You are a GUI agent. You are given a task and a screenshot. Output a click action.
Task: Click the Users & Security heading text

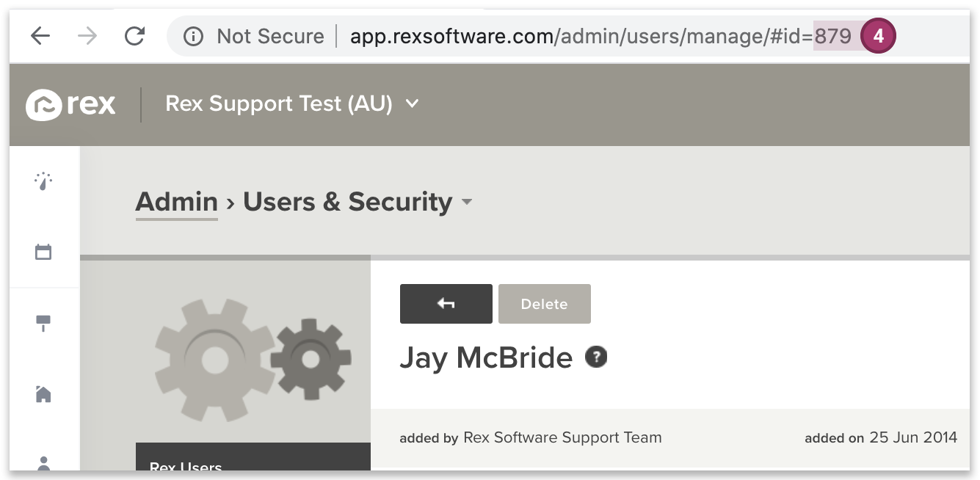[x=347, y=202]
